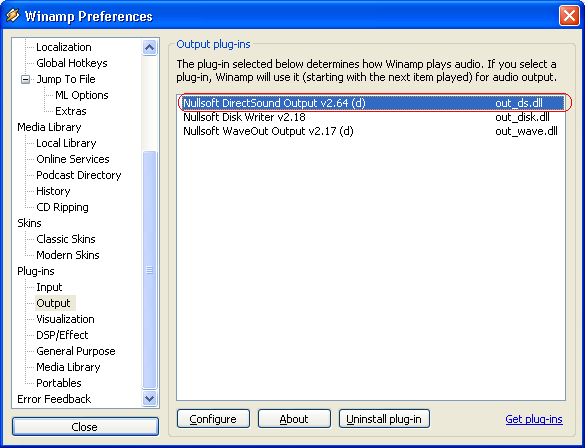Open Portables plug-ins page

point(59,383)
